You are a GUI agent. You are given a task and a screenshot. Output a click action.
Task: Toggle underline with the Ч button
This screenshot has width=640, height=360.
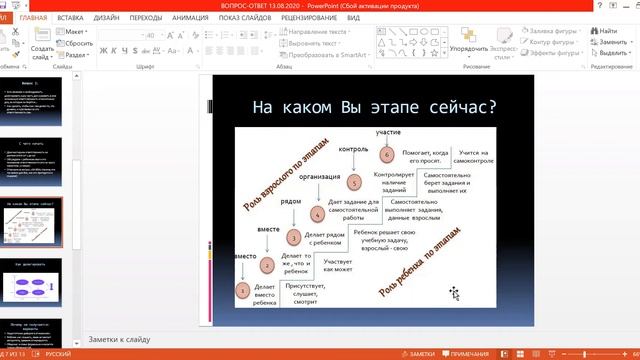click(x=124, y=51)
